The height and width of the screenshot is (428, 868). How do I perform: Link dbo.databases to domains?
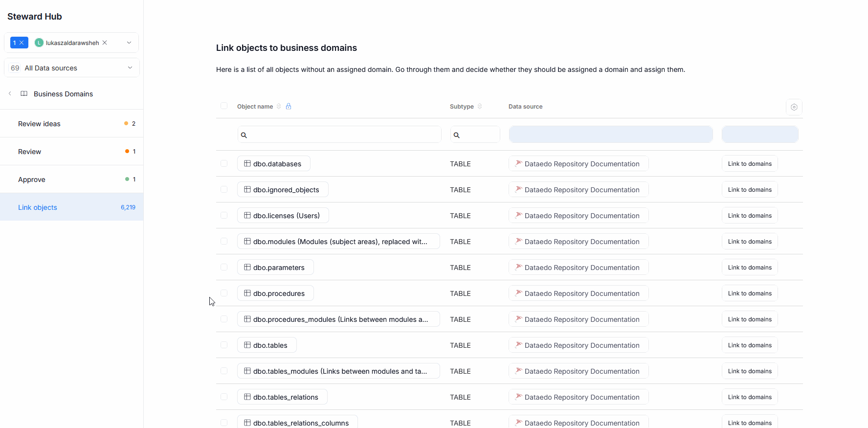pyautogui.click(x=750, y=164)
